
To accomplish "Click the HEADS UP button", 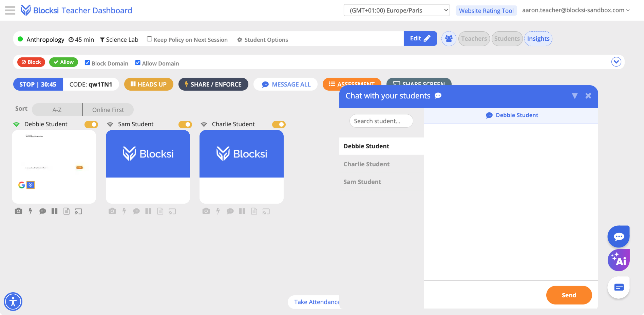I will pyautogui.click(x=149, y=84).
